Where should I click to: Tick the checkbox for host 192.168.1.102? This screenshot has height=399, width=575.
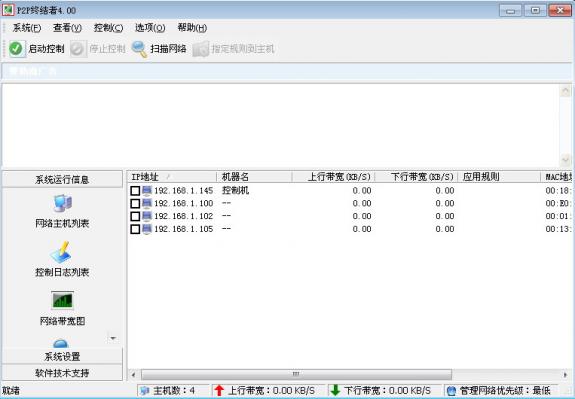point(135,216)
